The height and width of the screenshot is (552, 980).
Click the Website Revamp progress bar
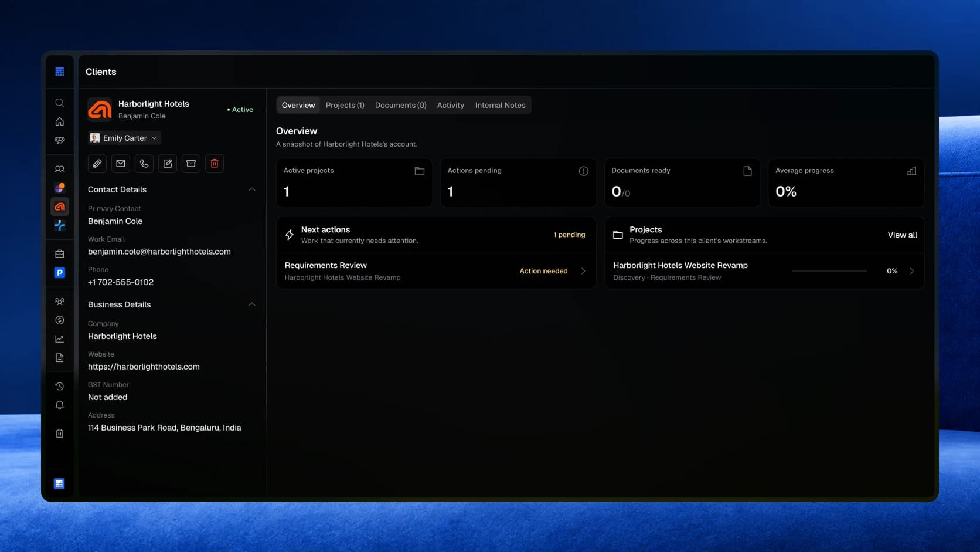pyautogui.click(x=829, y=271)
